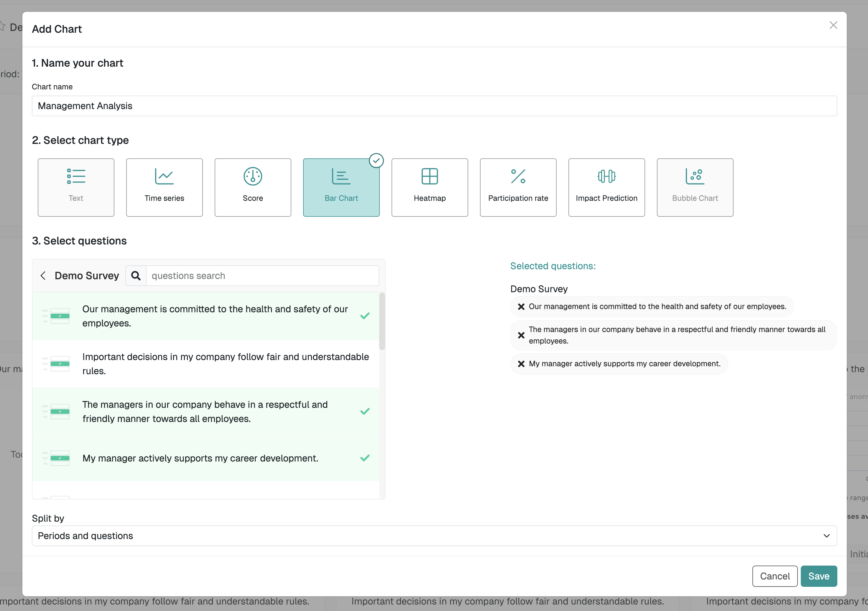Click the Chart name input field
This screenshot has width=868, height=611.
point(434,106)
